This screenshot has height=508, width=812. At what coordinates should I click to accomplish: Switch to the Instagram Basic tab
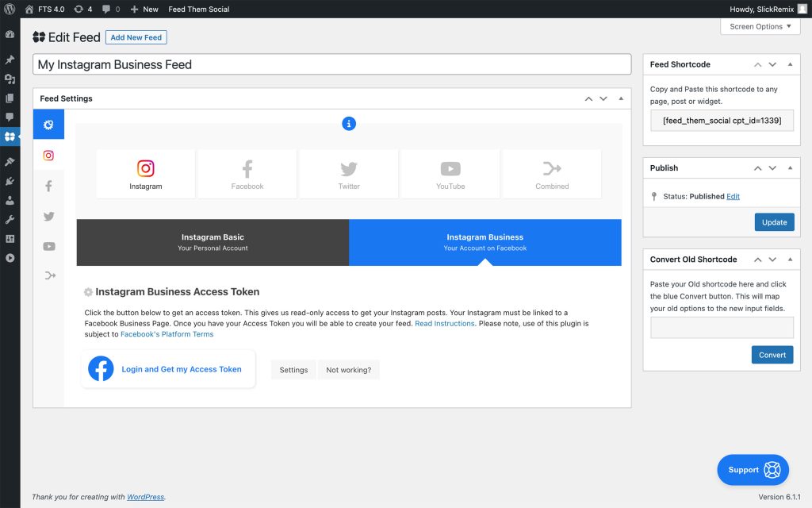[x=213, y=242]
